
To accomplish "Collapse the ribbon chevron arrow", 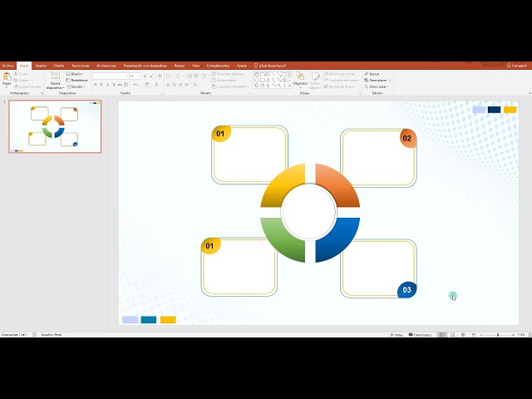I will coord(530,93).
